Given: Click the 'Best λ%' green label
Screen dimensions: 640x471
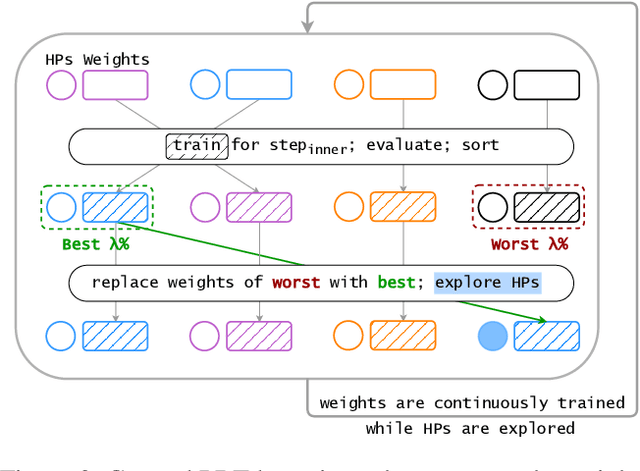Looking at the screenshot, I should [x=95, y=244].
